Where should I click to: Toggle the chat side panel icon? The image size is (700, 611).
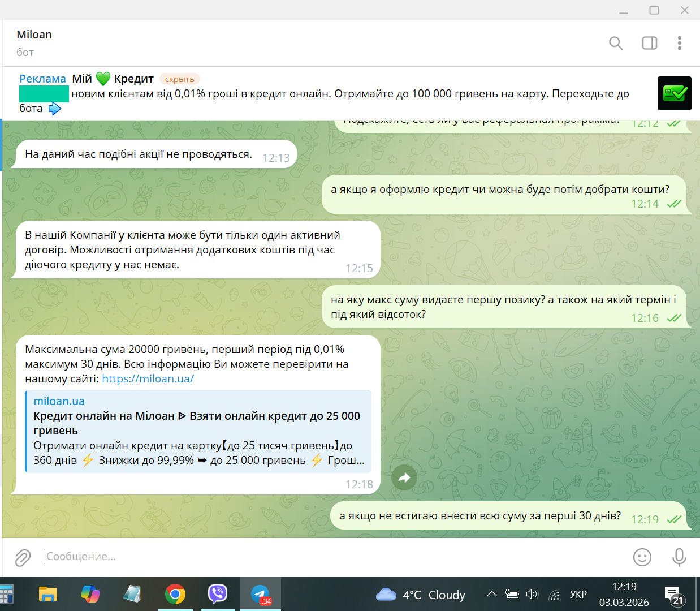point(650,43)
